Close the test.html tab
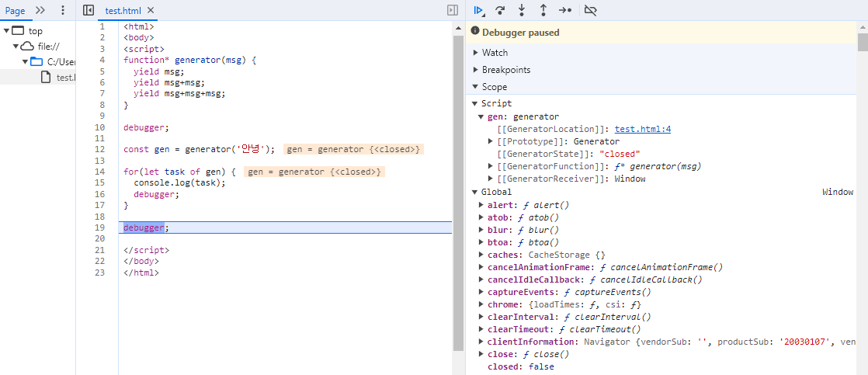The height and width of the screenshot is (375, 868). [x=151, y=10]
